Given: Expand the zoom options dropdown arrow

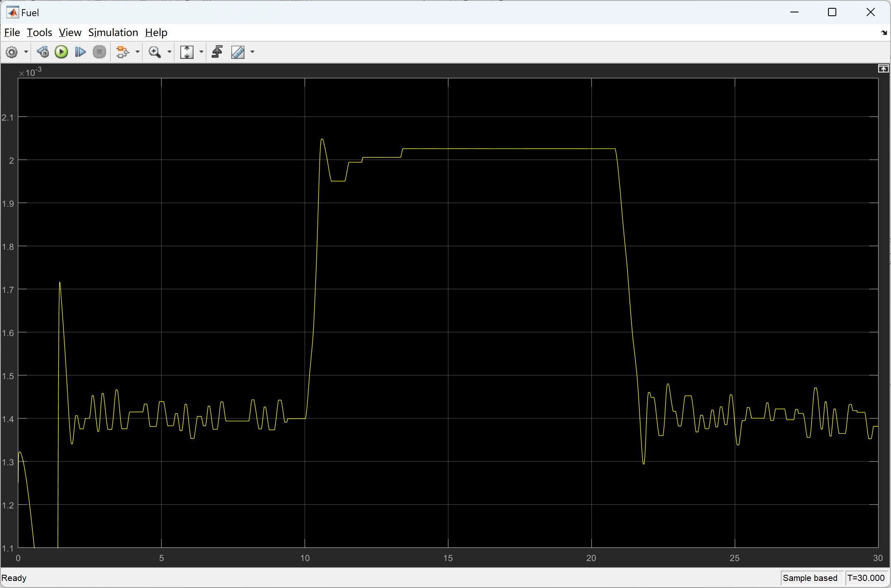Looking at the screenshot, I should pyautogui.click(x=169, y=52).
